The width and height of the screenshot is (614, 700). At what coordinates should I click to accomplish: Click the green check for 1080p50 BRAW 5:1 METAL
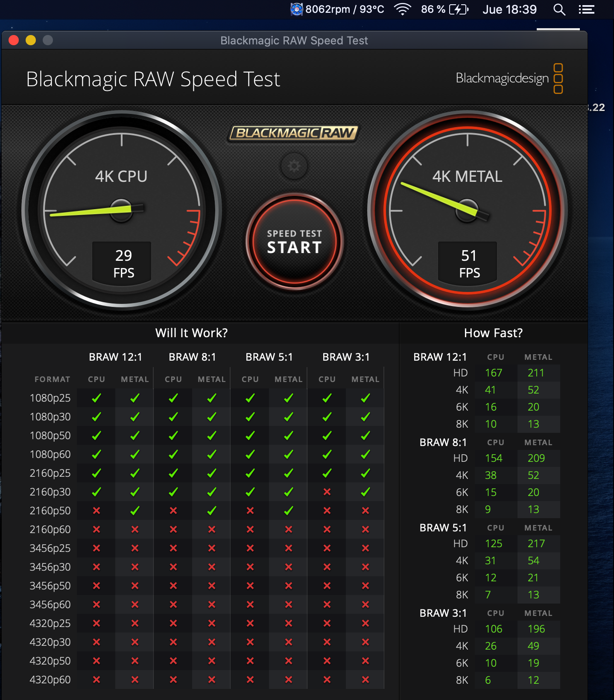click(x=289, y=435)
